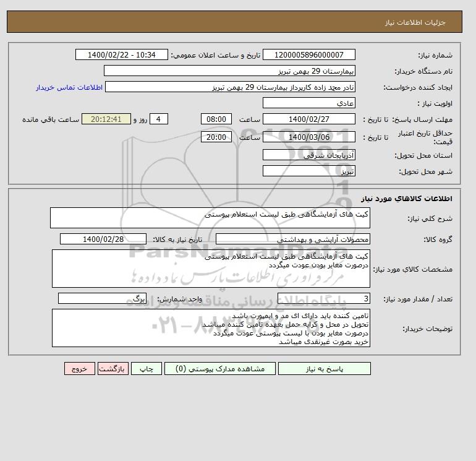Select response deadline time 08:00

click(216, 119)
